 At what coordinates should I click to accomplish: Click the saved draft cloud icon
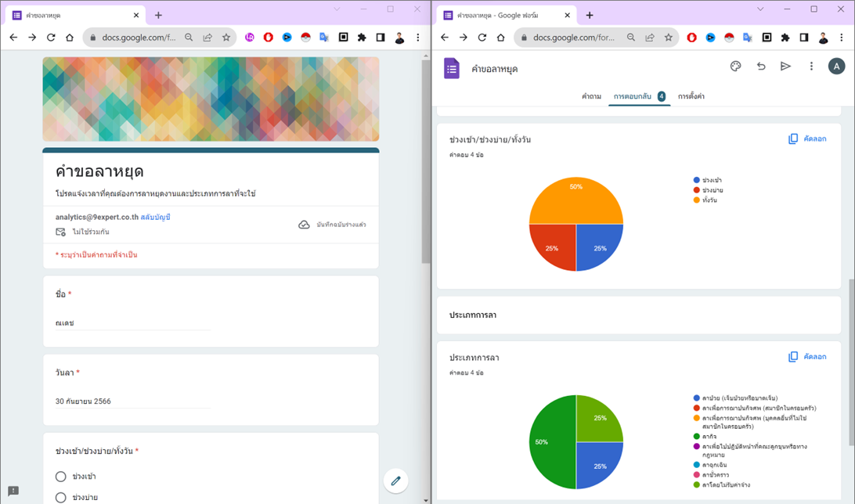pos(305,225)
